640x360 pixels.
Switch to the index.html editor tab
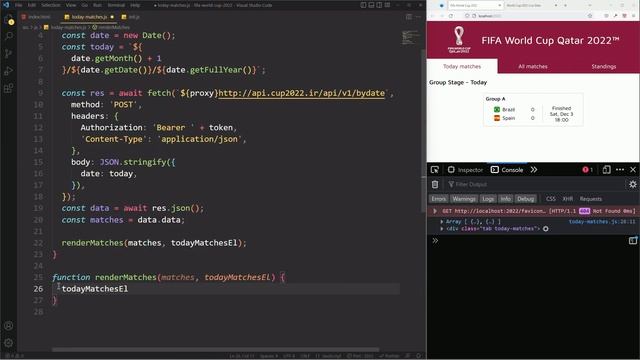(x=38, y=17)
